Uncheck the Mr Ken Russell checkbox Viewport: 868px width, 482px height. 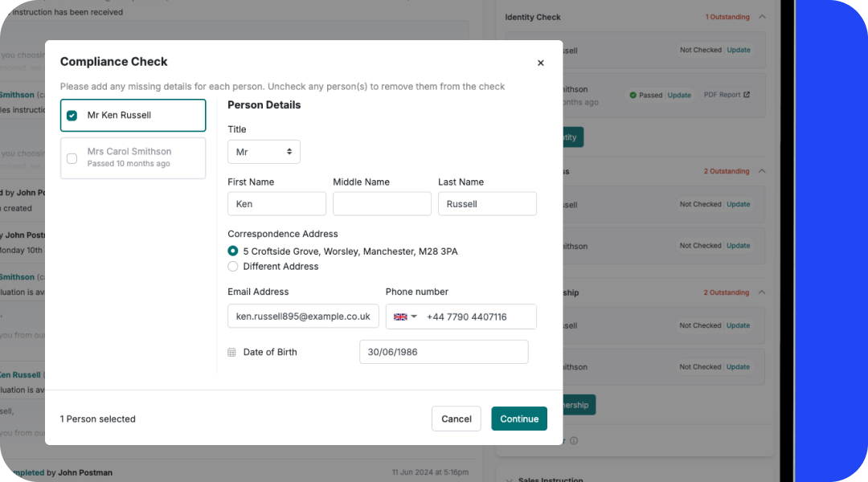pyautogui.click(x=72, y=115)
